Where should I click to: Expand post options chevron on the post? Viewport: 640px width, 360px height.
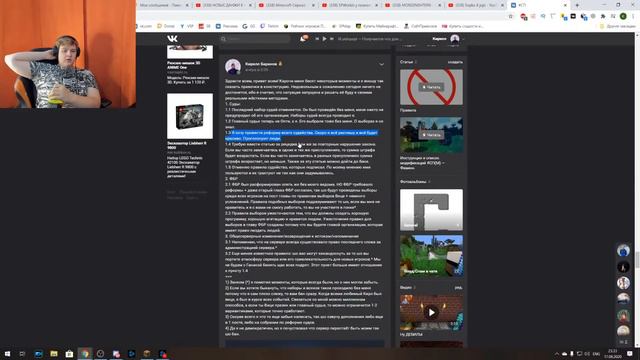381,64
